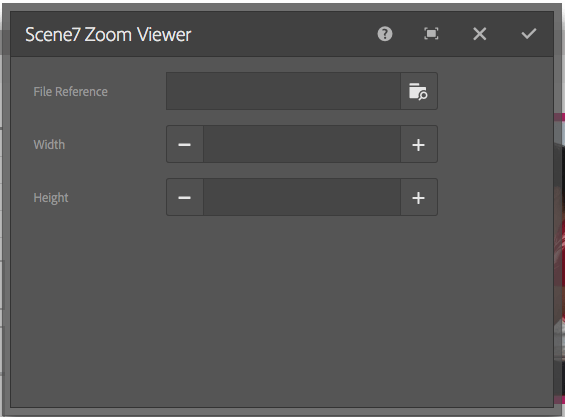This screenshot has width=565, height=417.
Task: Browse assets with the folder search icon
Action: click(419, 91)
